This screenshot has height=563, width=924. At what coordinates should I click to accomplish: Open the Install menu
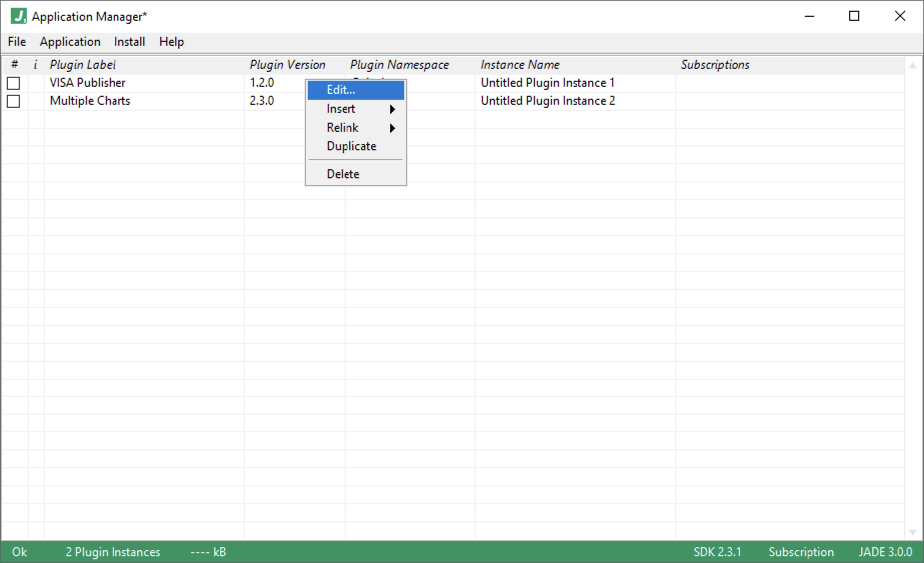click(129, 42)
